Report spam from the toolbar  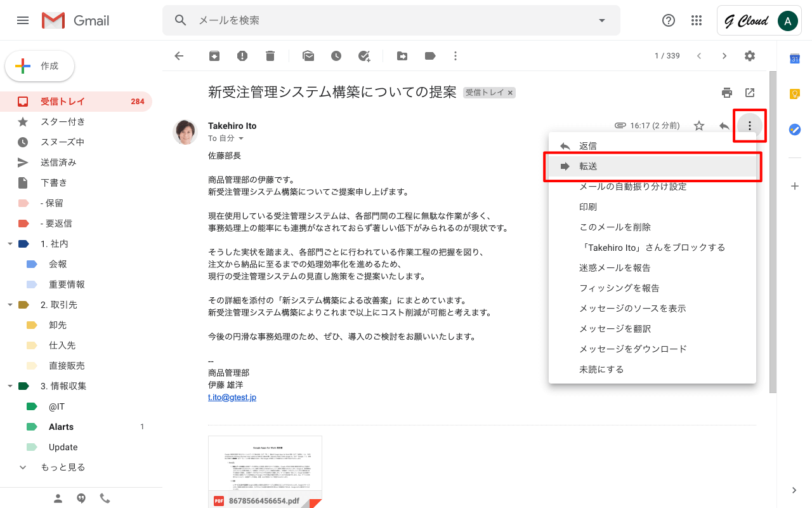click(242, 56)
